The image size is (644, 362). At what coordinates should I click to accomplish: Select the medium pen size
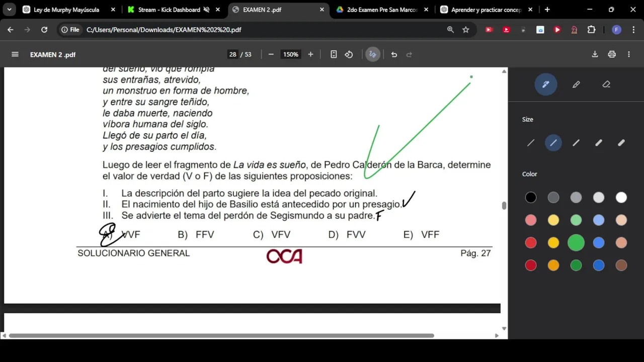(576, 143)
